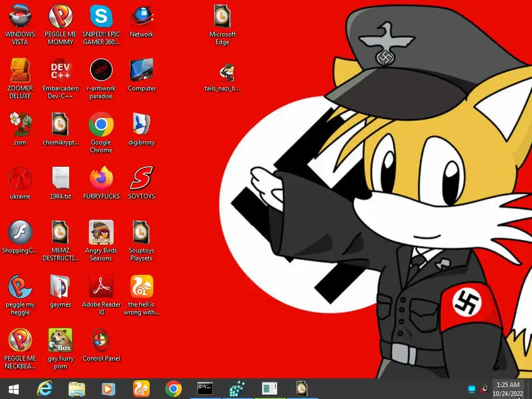The width and height of the screenshot is (532, 399).
Task: Click the cyan cubes taskbar icon
Action: [x=237, y=389]
